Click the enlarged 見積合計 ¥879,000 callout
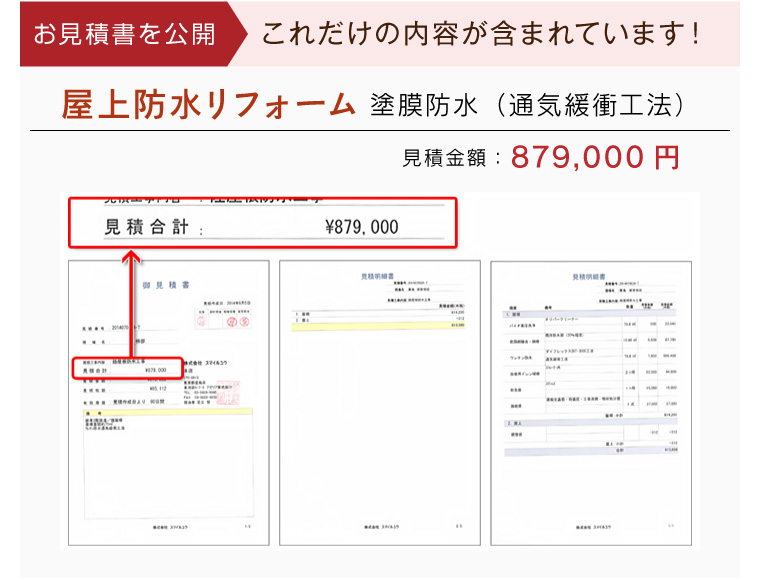 263,224
